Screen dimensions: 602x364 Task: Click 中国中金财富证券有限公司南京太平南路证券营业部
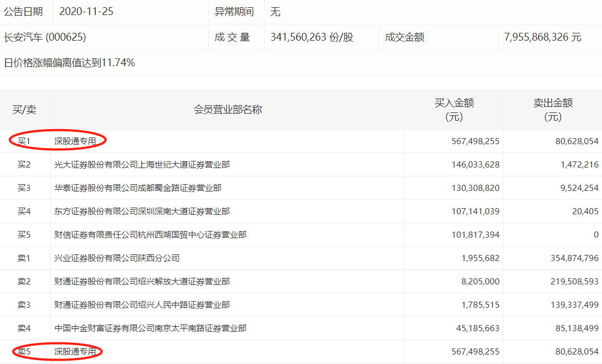[150, 328]
